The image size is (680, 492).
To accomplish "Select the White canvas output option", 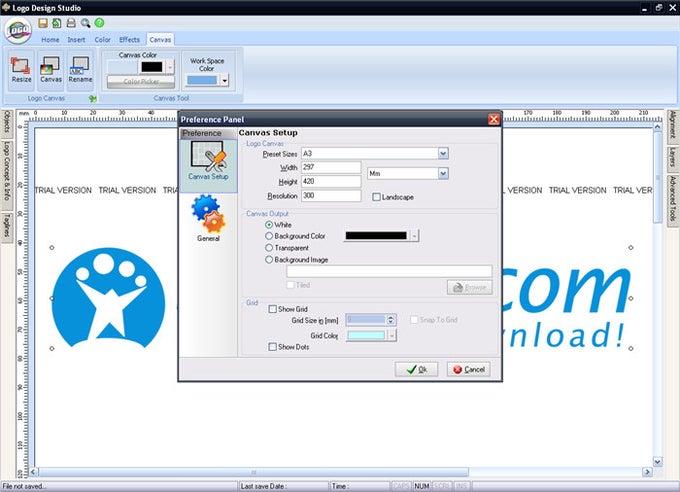I will tap(269, 225).
